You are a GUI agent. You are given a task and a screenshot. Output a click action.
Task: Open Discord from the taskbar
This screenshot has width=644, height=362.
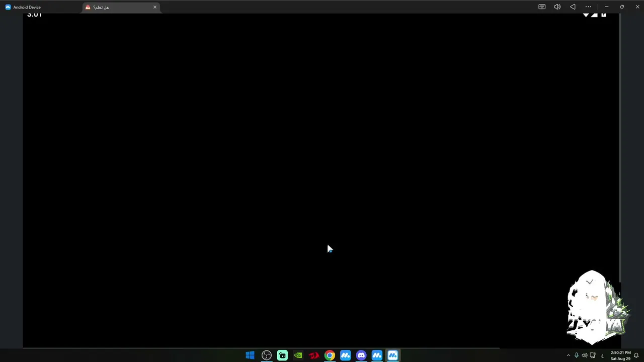click(x=361, y=355)
